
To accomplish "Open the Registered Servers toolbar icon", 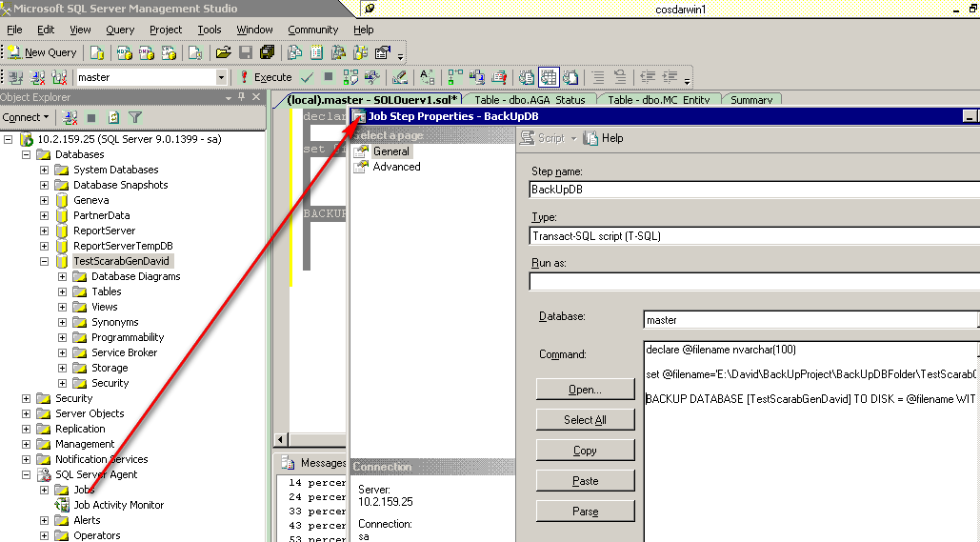I will tap(294, 52).
